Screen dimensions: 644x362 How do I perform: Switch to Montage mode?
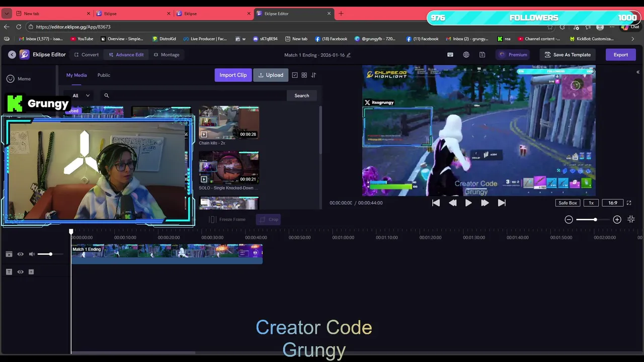coord(167,55)
